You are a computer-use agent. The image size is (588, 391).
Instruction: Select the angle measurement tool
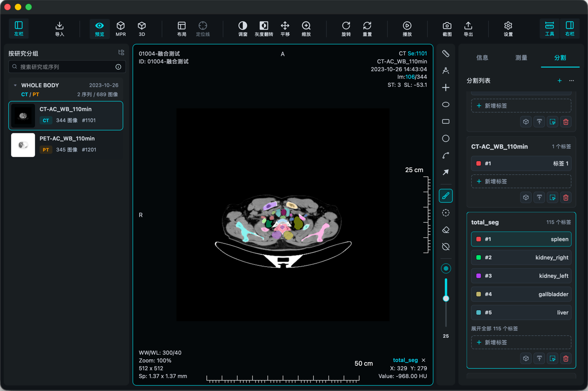[x=446, y=71]
